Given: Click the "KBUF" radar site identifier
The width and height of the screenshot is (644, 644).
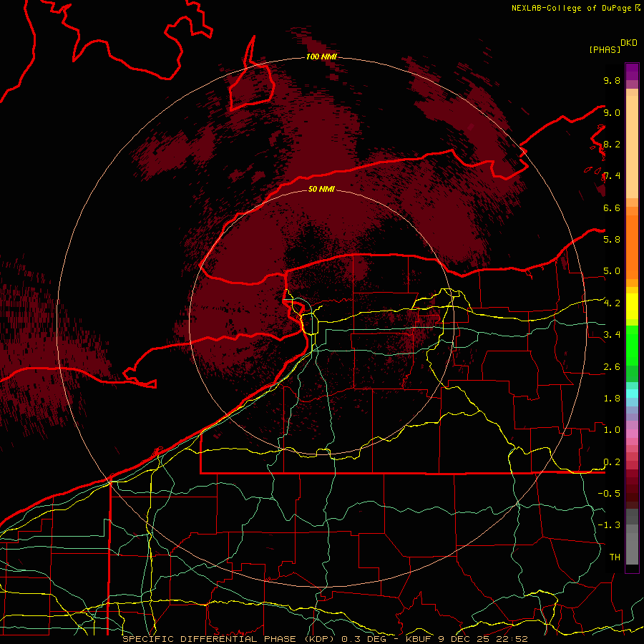Looking at the screenshot, I should coord(419,639).
